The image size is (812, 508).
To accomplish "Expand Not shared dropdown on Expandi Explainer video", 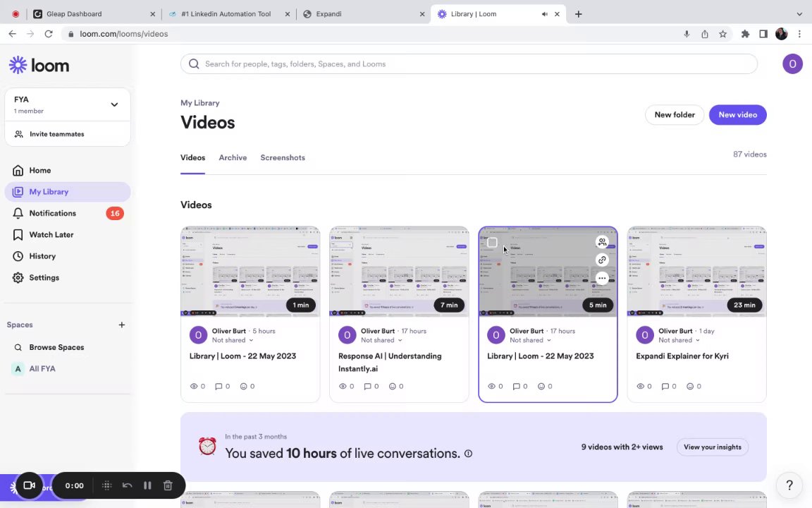I will click(679, 340).
